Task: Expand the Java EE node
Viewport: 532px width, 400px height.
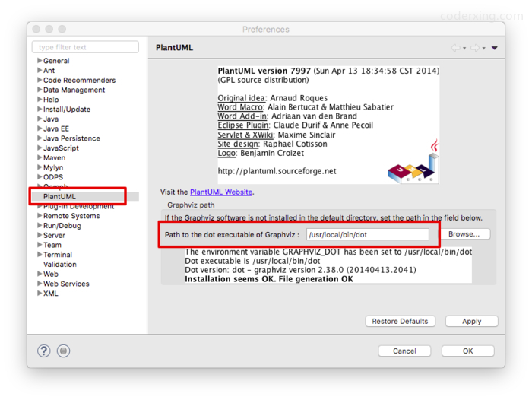Action: click(40, 129)
